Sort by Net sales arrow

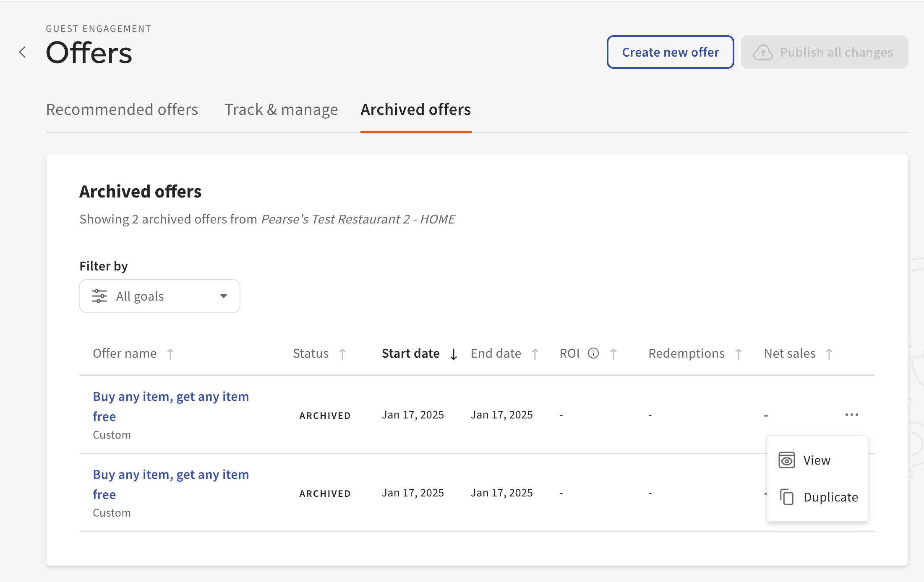click(x=829, y=354)
